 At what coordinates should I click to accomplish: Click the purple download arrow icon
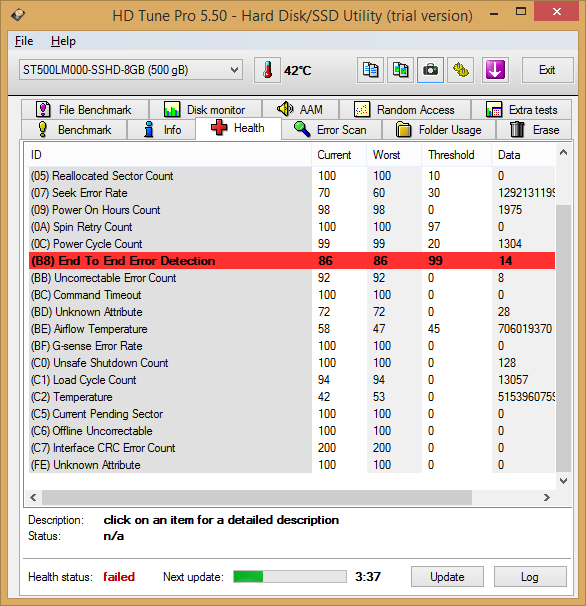(x=495, y=70)
